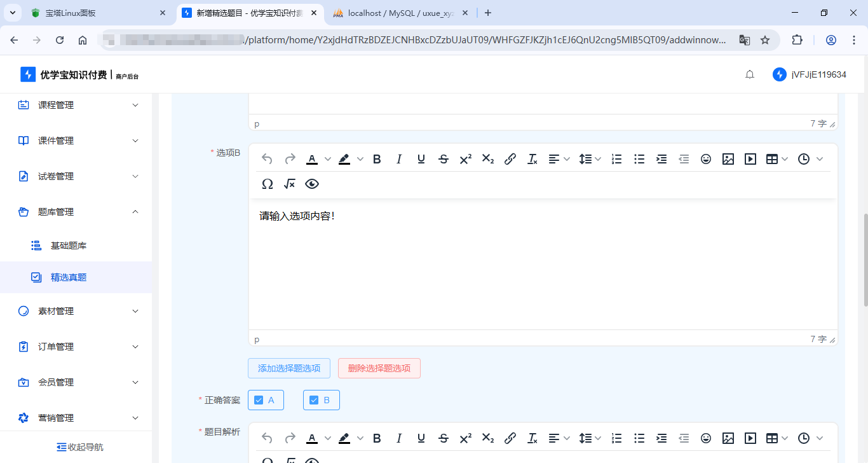Uncheck correct answer A checkbox

click(x=259, y=400)
